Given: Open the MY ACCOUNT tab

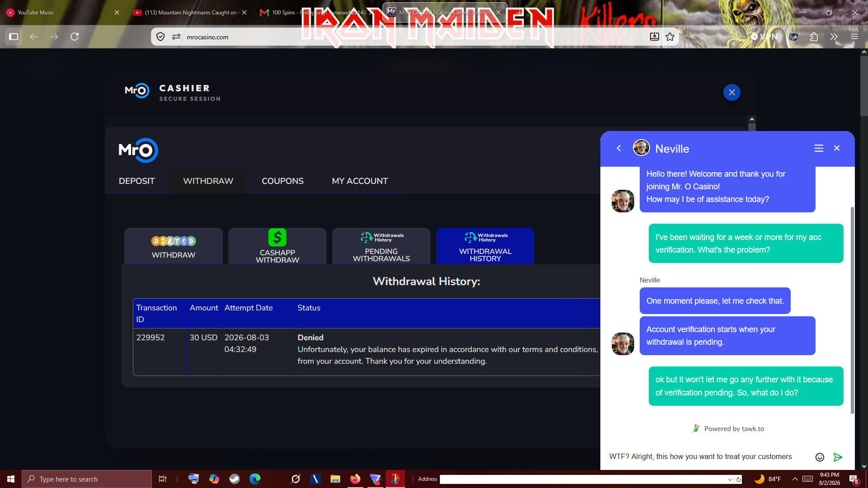Looking at the screenshot, I should pyautogui.click(x=360, y=181).
